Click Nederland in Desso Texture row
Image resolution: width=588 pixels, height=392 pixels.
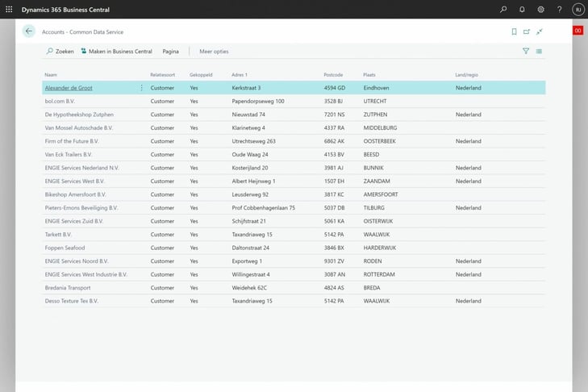[469, 301]
